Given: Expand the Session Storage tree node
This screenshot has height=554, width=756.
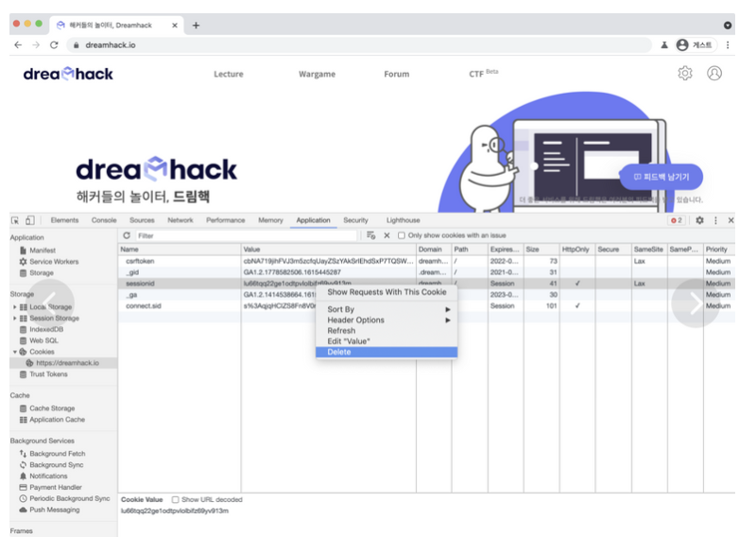Looking at the screenshot, I should point(14,319).
